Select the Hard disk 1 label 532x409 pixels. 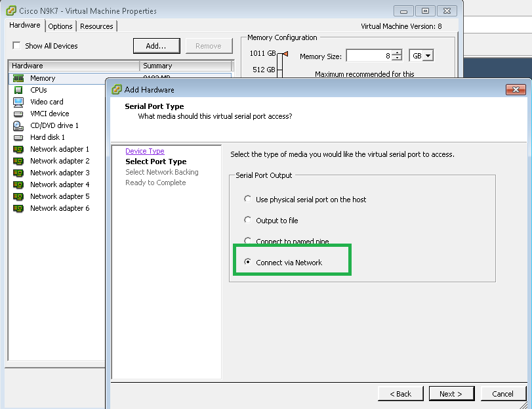pyautogui.click(x=47, y=137)
